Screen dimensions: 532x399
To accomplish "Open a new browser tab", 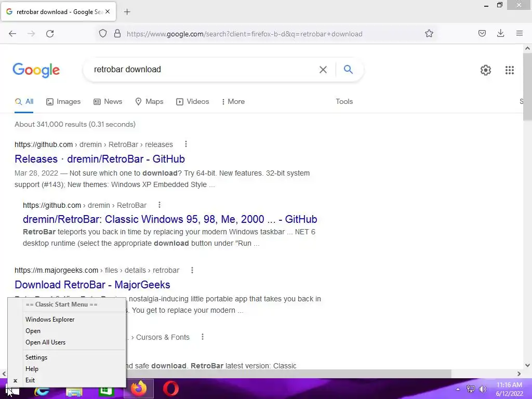I will 127,12.
